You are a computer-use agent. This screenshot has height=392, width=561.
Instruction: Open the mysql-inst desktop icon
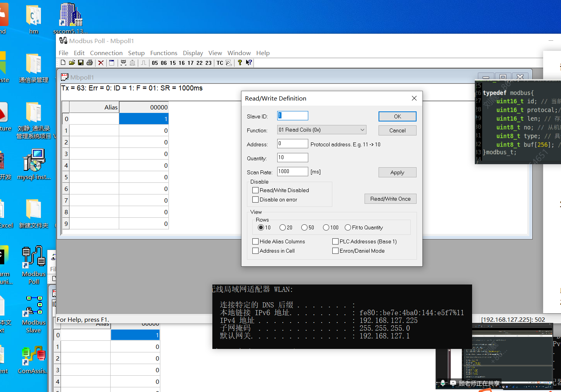click(34, 165)
